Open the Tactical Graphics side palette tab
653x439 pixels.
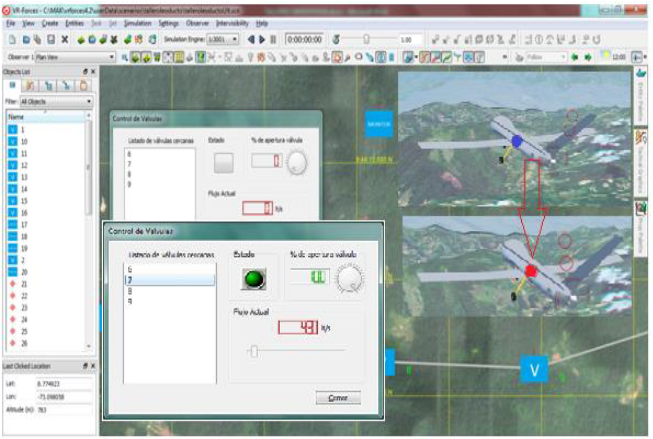[641, 161]
